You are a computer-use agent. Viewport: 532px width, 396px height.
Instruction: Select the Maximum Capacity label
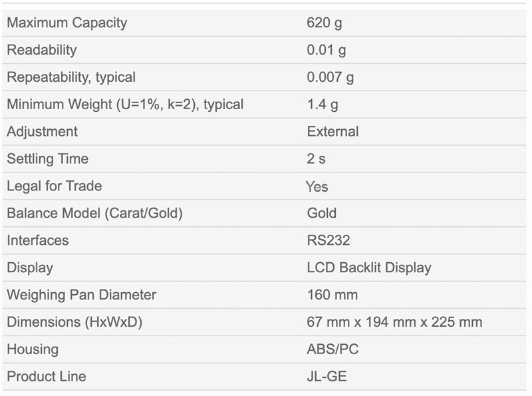(67, 23)
